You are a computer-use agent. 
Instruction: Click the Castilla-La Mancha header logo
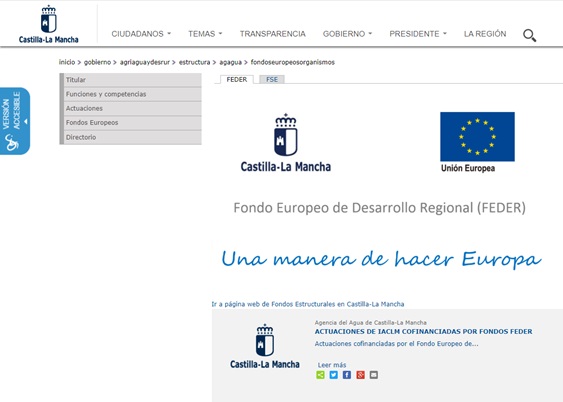48,24
